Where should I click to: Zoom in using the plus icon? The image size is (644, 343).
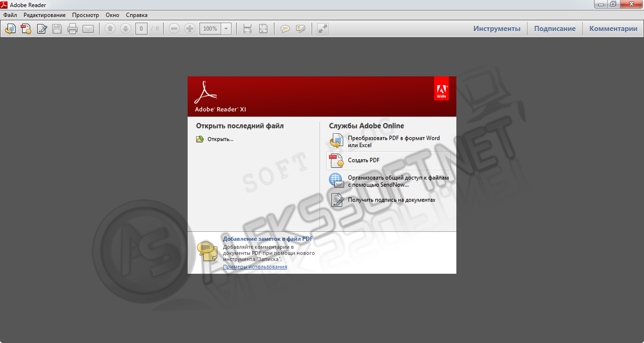[190, 29]
